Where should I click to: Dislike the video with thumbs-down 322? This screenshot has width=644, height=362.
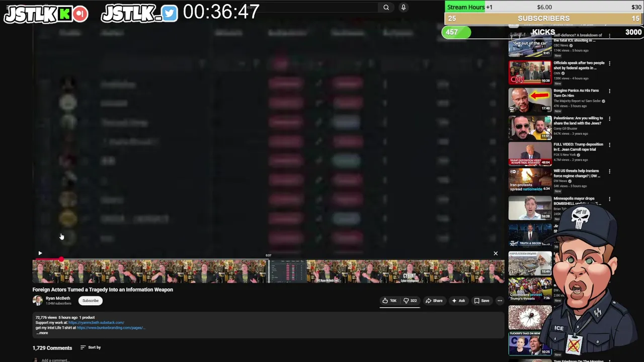(x=410, y=301)
